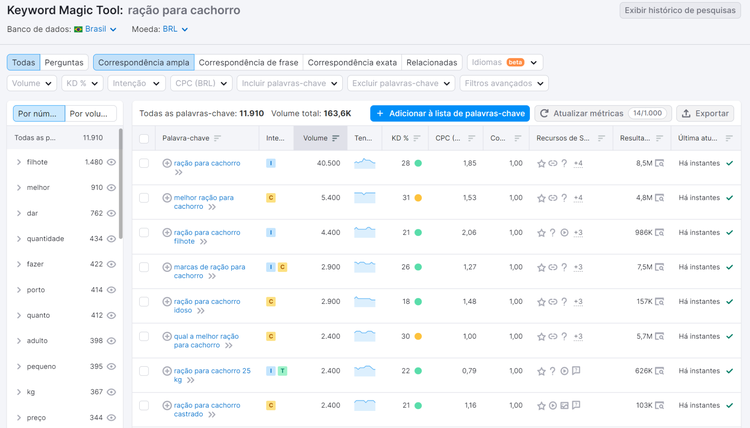Click sort icon in KD % column header
750x428 pixels.
pos(417,138)
